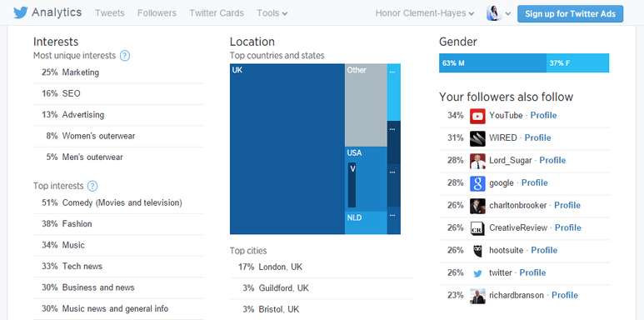644x320 pixels.
Task: Click the CreativeReview CR logo
Action: [477, 228]
